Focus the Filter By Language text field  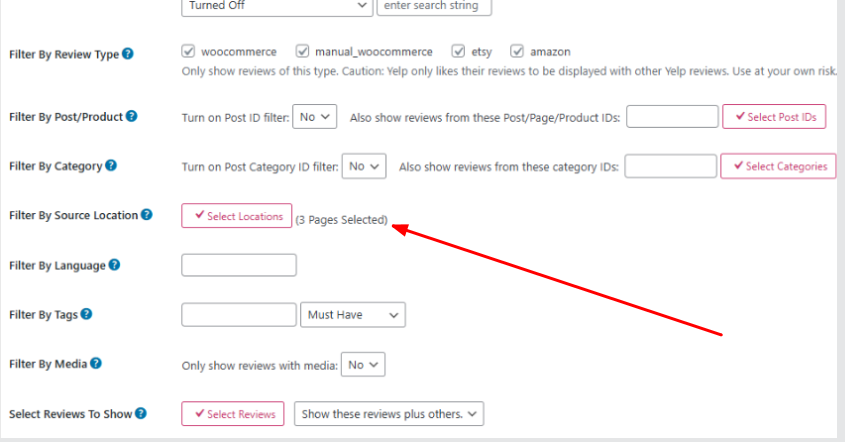239,265
